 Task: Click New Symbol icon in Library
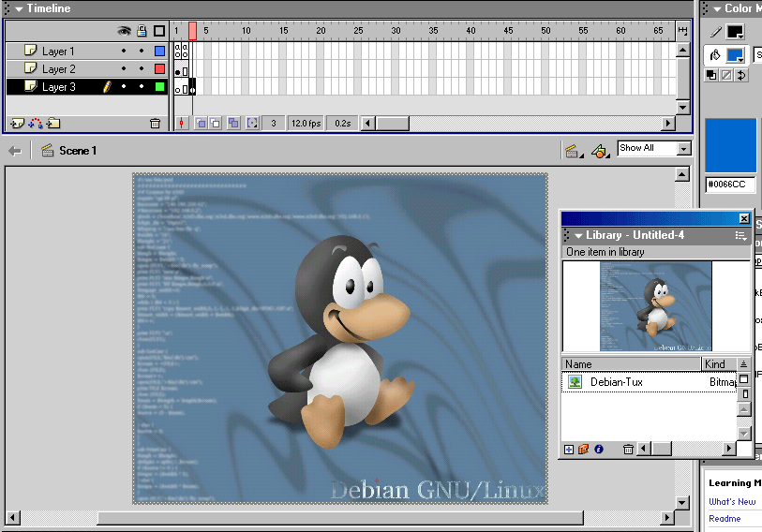tap(569, 450)
